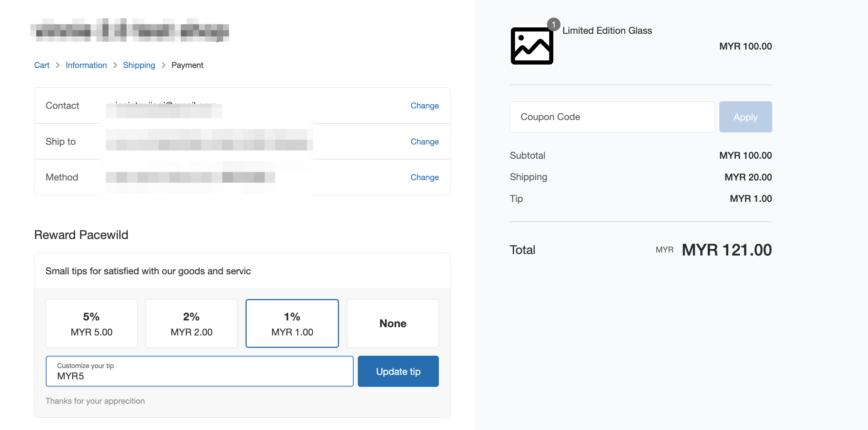Viewport: 868px width, 430px height.
Task: Change the Contact details
Action: (x=424, y=106)
